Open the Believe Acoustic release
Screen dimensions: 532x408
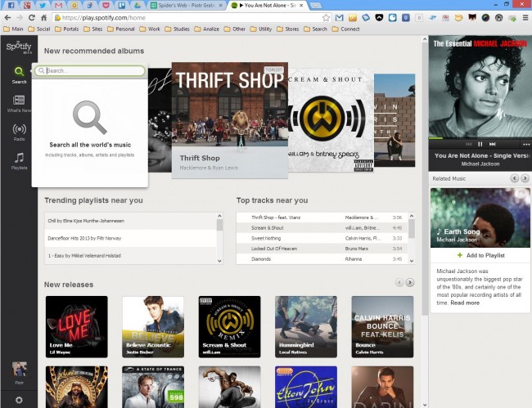(153, 327)
